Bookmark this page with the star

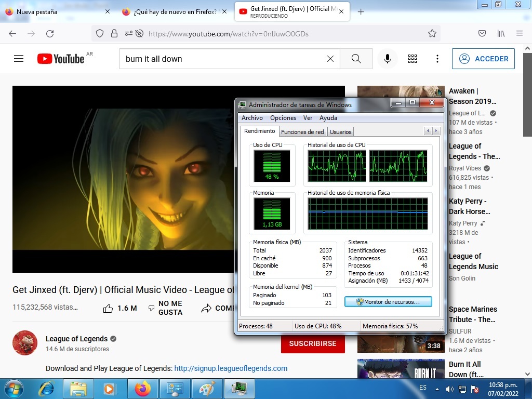coord(432,33)
